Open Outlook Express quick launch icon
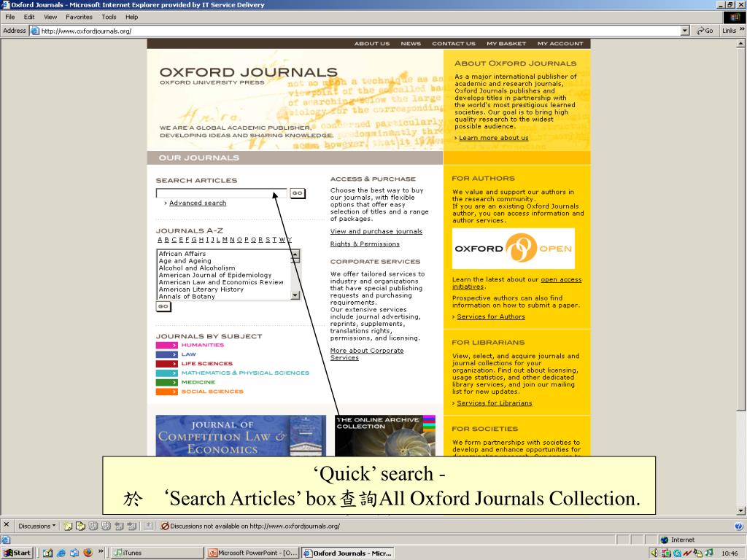This screenshot has height=560, width=747. click(x=74, y=553)
